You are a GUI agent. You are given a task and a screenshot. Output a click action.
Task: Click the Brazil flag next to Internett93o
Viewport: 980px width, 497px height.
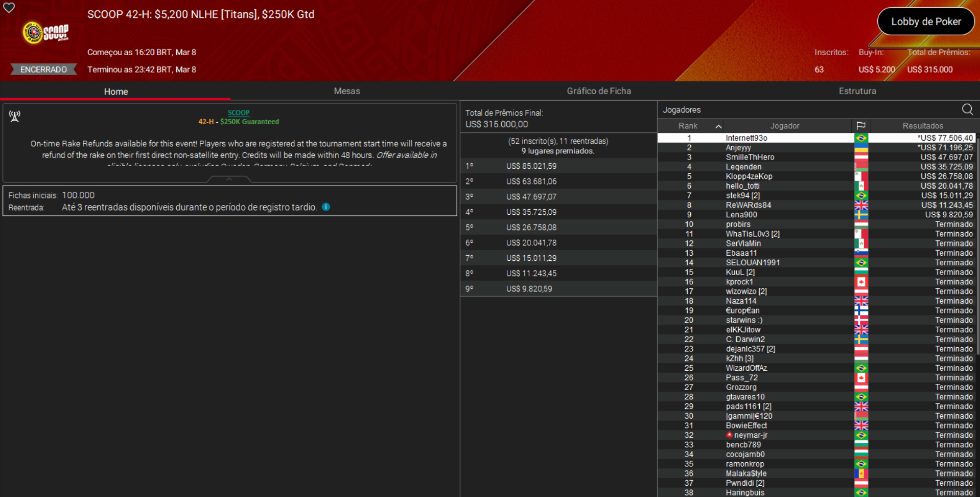point(861,138)
